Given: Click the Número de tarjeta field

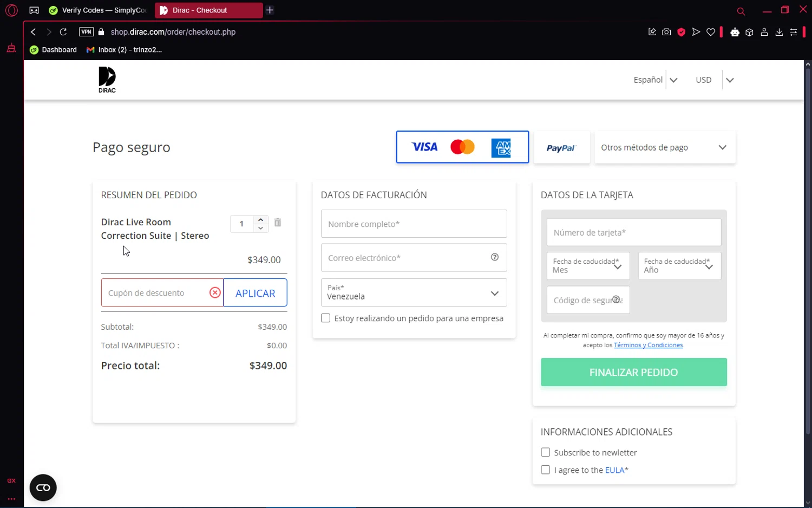Looking at the screenshot, I should [634, 232].
